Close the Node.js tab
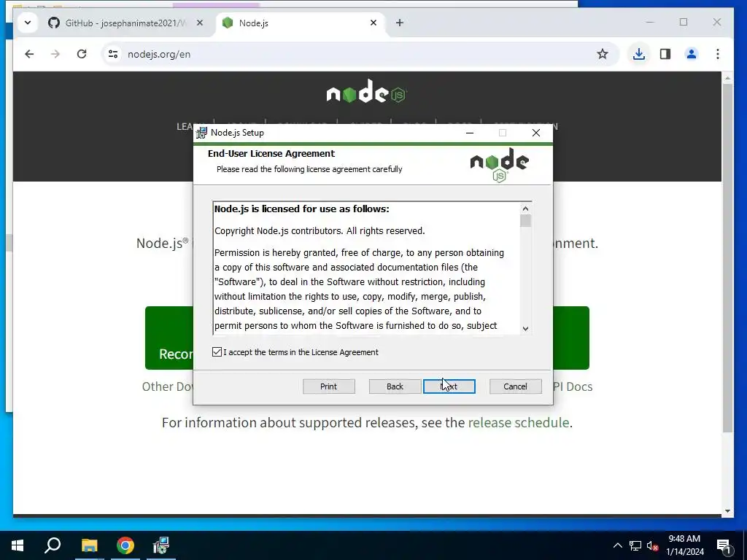This screenshot has width=747, height=560. (373, 23)
